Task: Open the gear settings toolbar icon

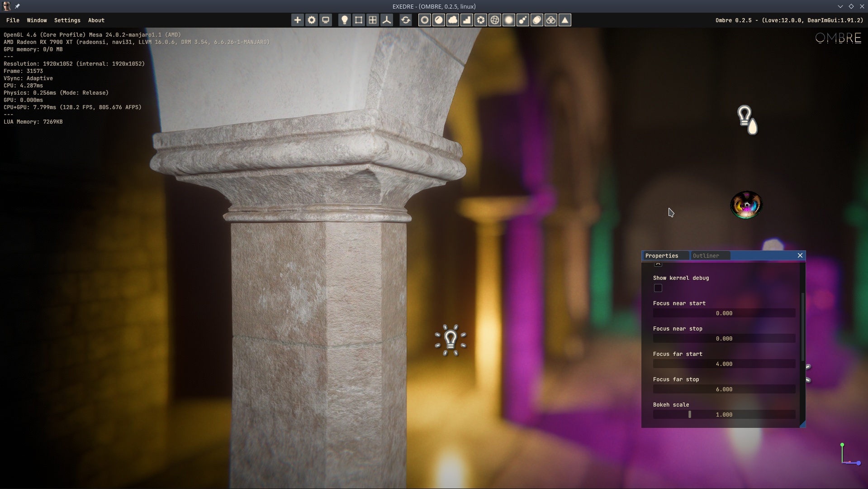Action: pyautogui.click(x=312, y=20)
